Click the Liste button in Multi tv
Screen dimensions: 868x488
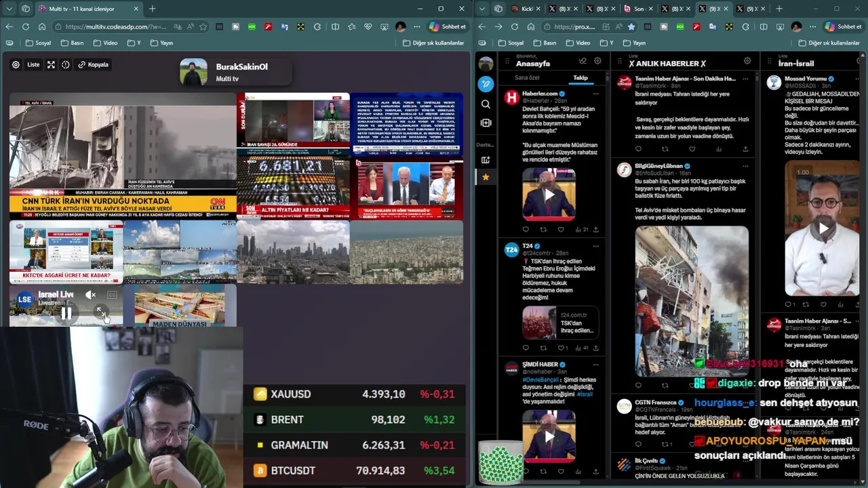coord(33,64)
